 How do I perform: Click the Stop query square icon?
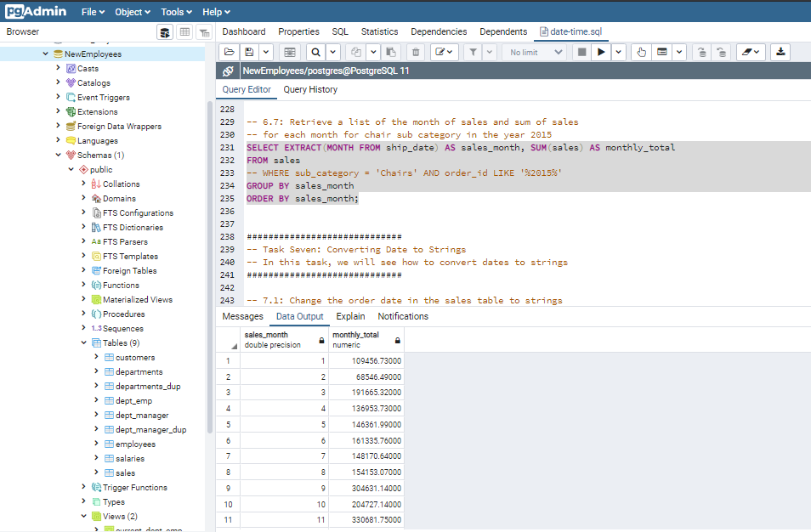pyautogui.click(x=581, y=52)
